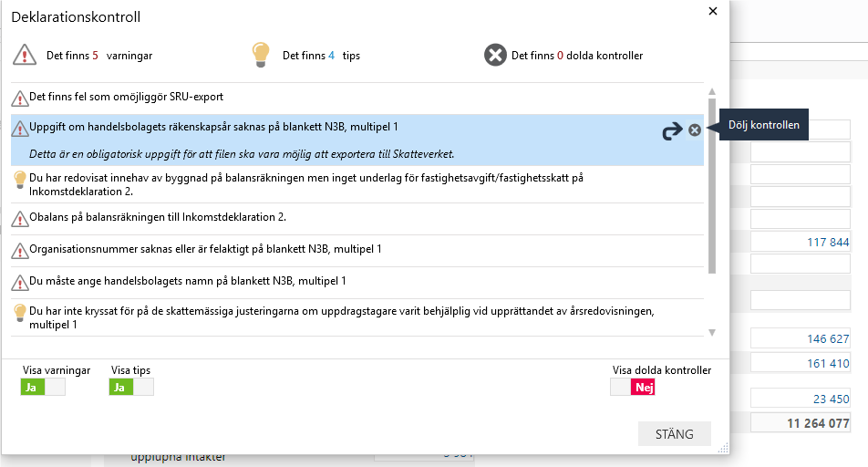
Task: Click the 'Det finns 5 varningar' text
Action: [x=99, y=56]
